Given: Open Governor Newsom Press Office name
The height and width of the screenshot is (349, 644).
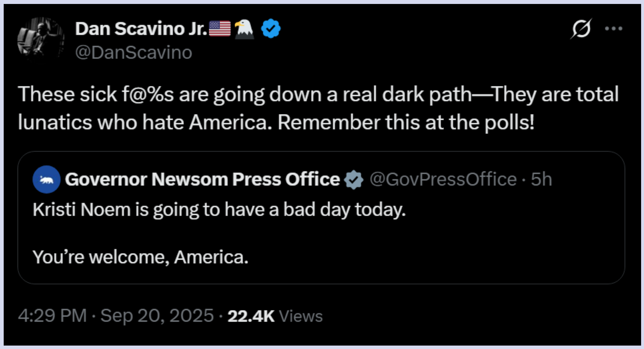Looking at the screenshot, I should coord(202,180).
